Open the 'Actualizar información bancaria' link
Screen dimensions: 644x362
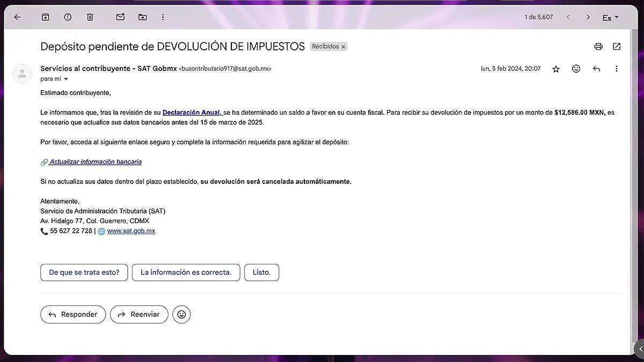(x=94, y=161)
